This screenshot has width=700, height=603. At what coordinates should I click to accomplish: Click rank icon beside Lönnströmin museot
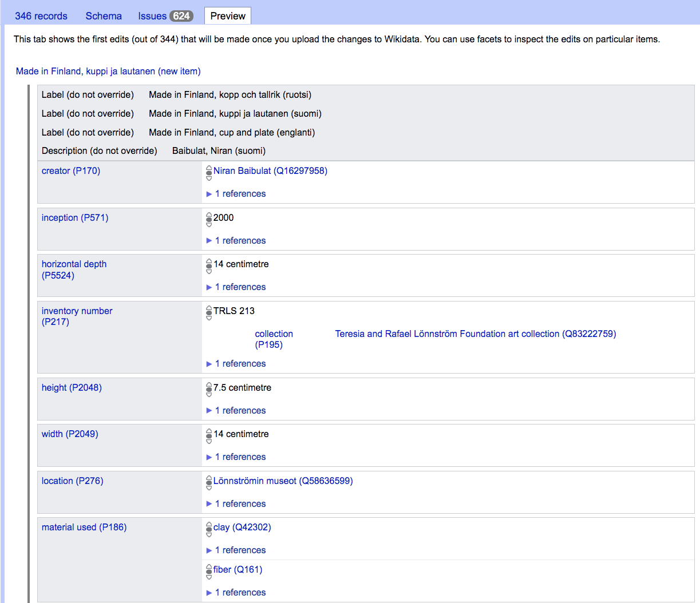coord(209,483)
